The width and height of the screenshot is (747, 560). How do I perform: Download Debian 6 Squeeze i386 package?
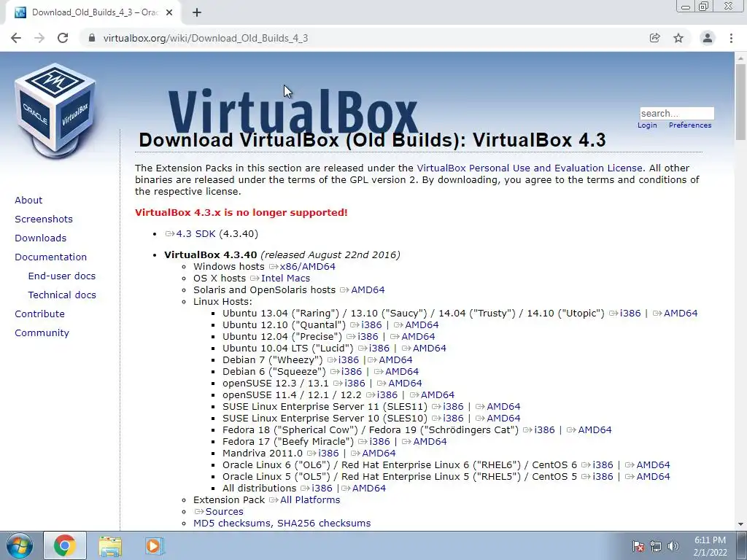(x=352, y=371)
